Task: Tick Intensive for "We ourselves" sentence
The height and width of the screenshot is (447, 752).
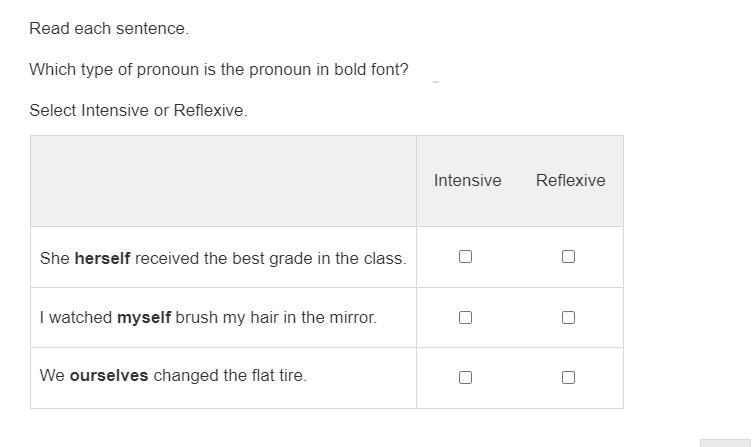Action: pyautogui.click(x=465, y=378)
